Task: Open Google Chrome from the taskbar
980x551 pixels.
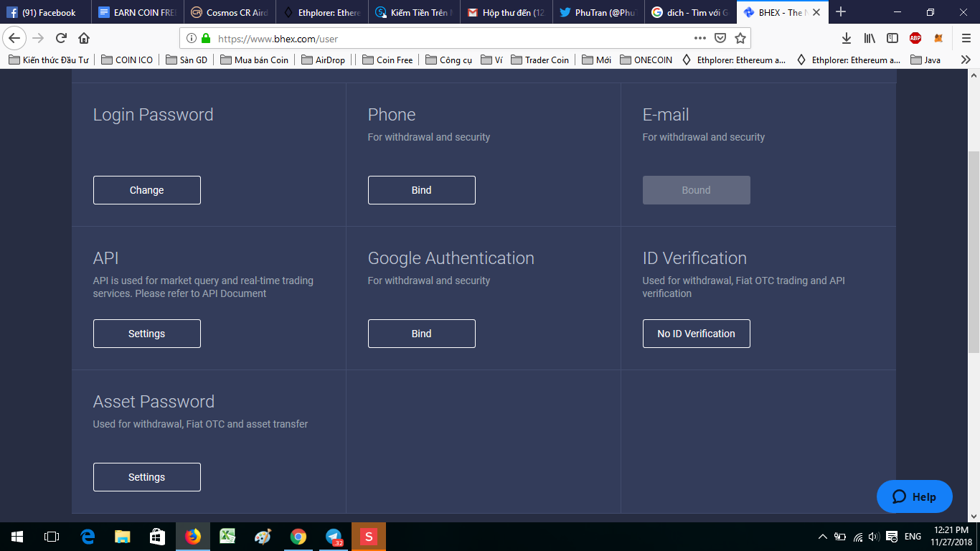Action: 298,537
